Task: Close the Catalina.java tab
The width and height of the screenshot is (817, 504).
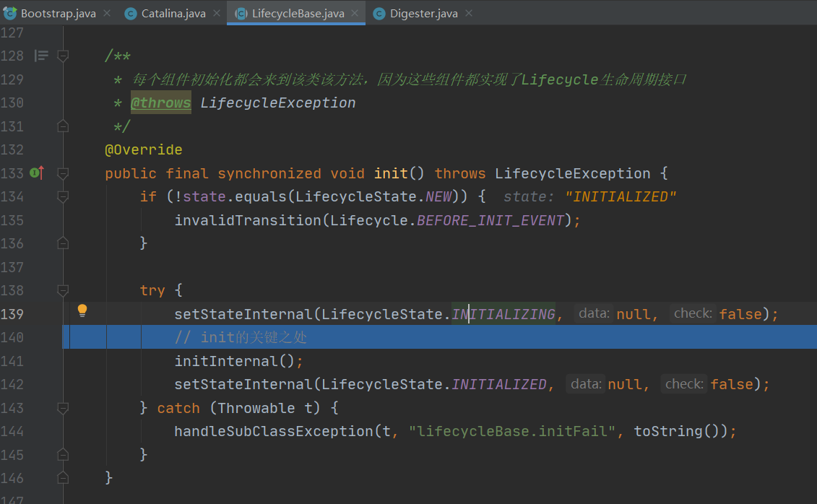Action: coord(217,13)
